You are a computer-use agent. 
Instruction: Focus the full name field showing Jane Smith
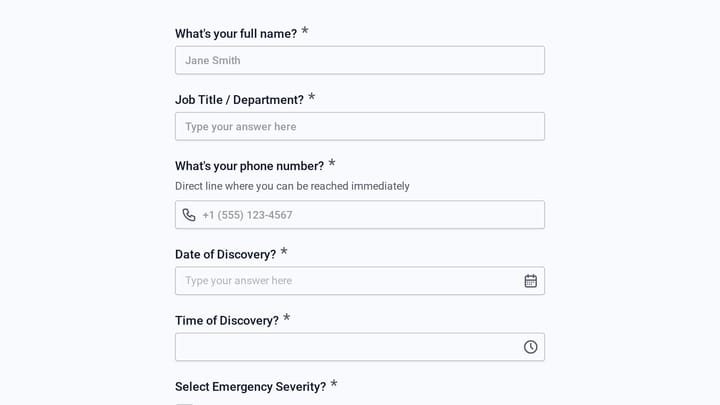point(360,60)
